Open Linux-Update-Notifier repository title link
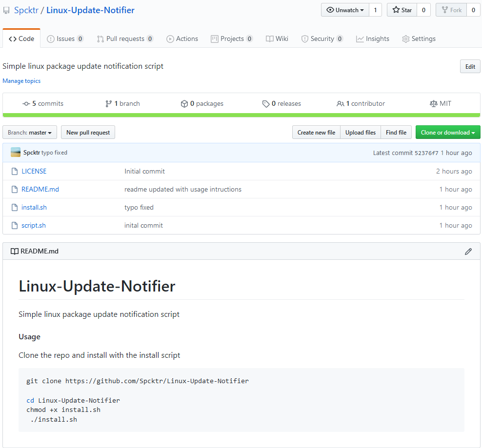The width and height of the screenshot is (482, 448). [90, 10]
